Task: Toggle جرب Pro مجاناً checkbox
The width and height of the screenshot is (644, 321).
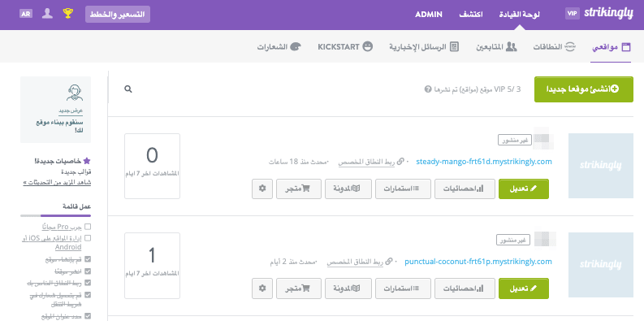Action: tap(88, 227)
